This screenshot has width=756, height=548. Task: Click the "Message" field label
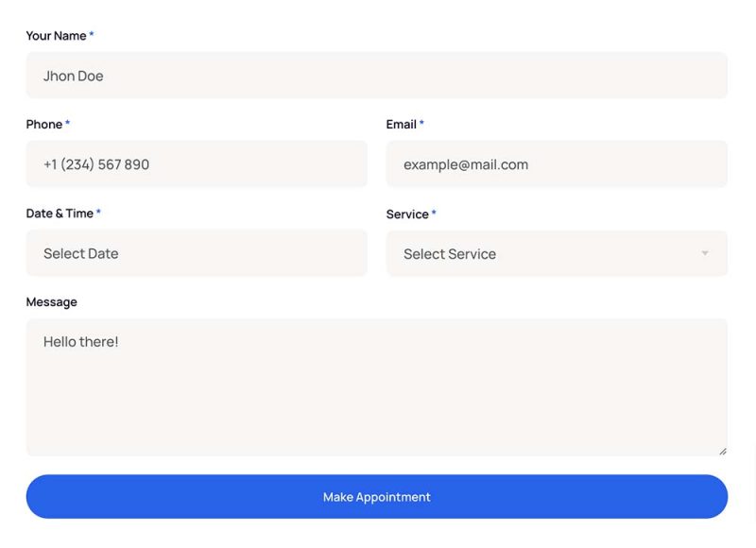(x=51, y=302)
